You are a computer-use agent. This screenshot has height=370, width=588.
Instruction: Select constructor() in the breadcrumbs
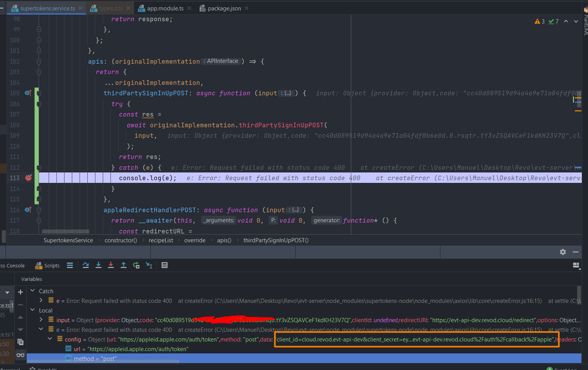coord(121,240)
